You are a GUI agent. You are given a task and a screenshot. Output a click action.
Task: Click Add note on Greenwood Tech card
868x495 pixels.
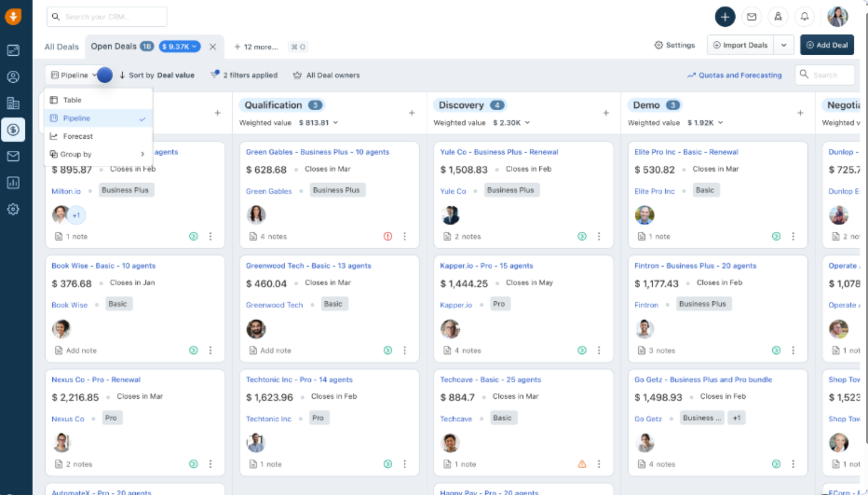tap(270, 351)
